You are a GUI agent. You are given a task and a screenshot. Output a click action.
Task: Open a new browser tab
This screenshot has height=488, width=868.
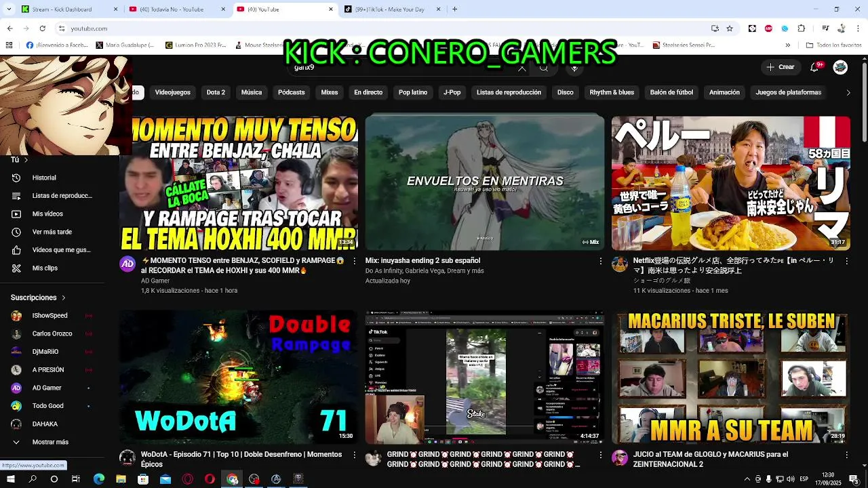(x=454, y=9)
